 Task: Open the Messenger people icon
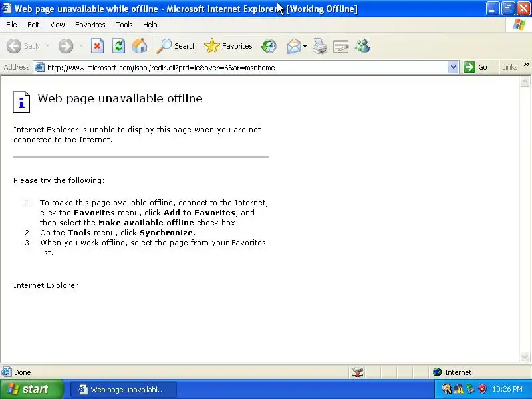(362, 46)
